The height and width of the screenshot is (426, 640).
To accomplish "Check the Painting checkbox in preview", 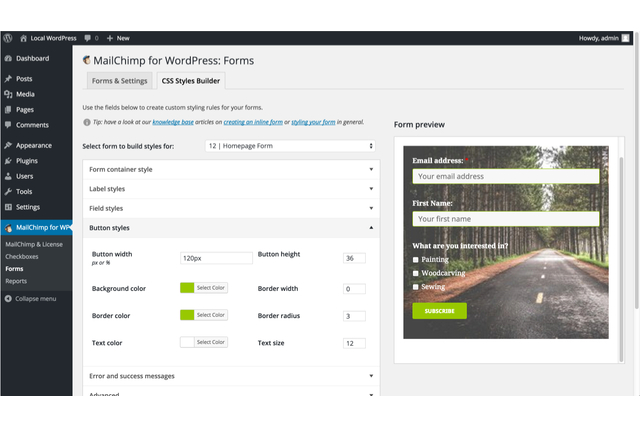I will (x=416, y=260).
